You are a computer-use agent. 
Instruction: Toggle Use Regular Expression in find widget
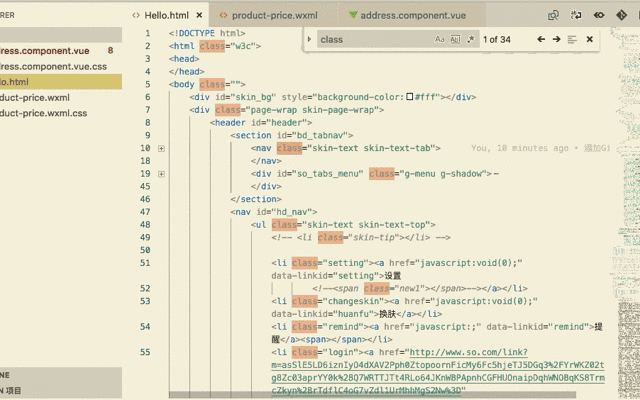click(471, 39)
